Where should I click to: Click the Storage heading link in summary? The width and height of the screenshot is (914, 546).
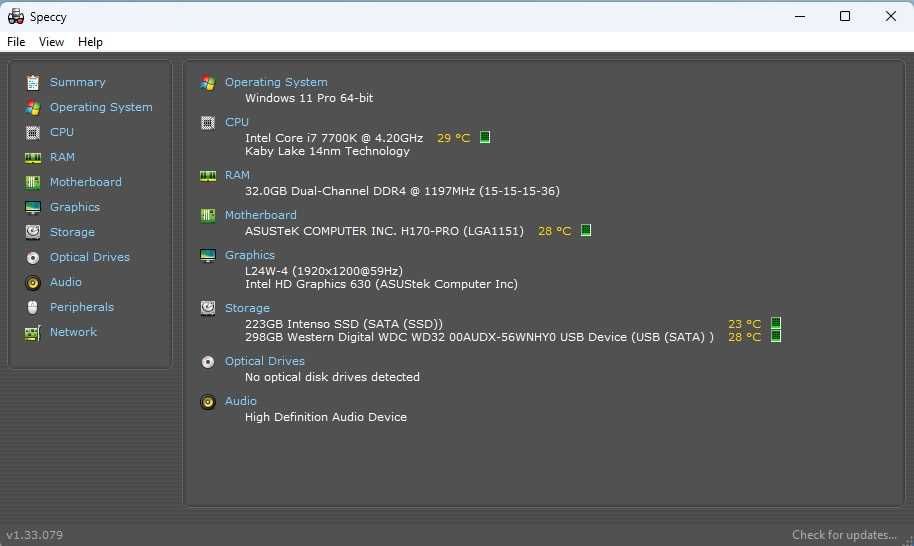[247, 308]
